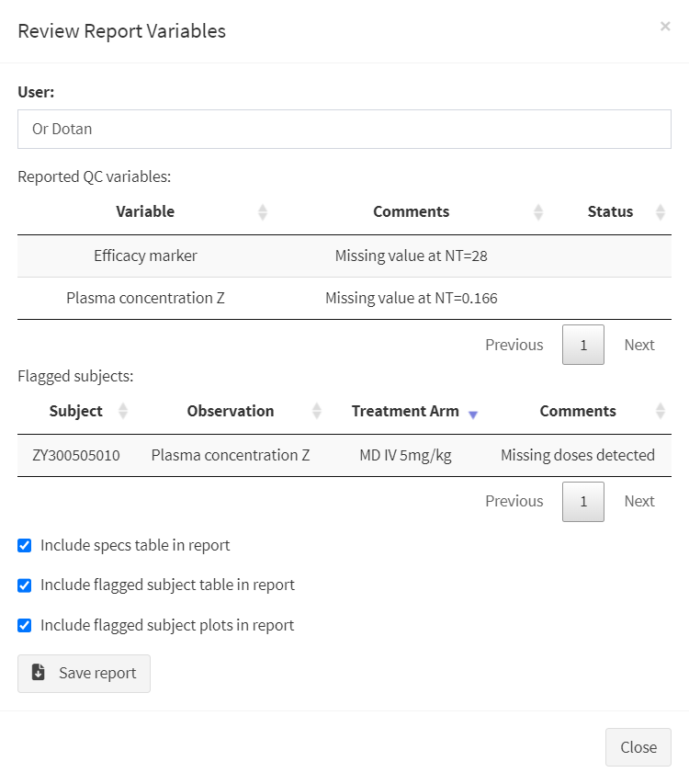Go to Next page of flagged subjects

coord(639,501)
